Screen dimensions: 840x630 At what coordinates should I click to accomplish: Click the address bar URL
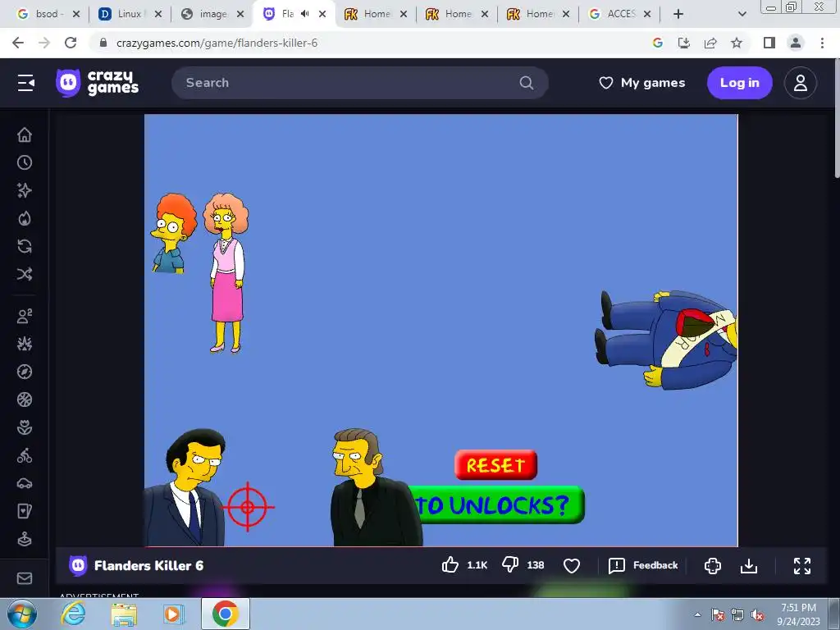click(217, 43)
